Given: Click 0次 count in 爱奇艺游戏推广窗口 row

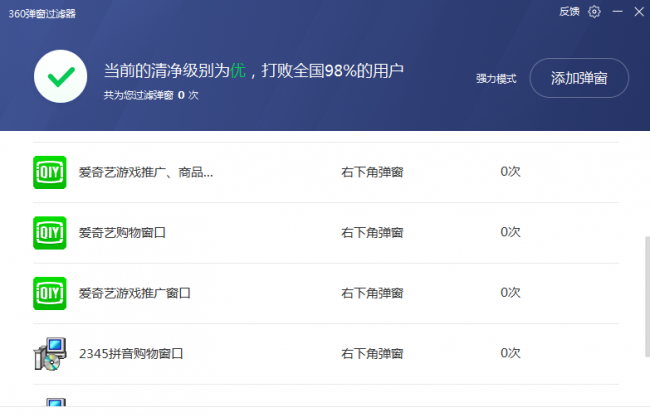Looking at the screenshot, I should 510,292.
